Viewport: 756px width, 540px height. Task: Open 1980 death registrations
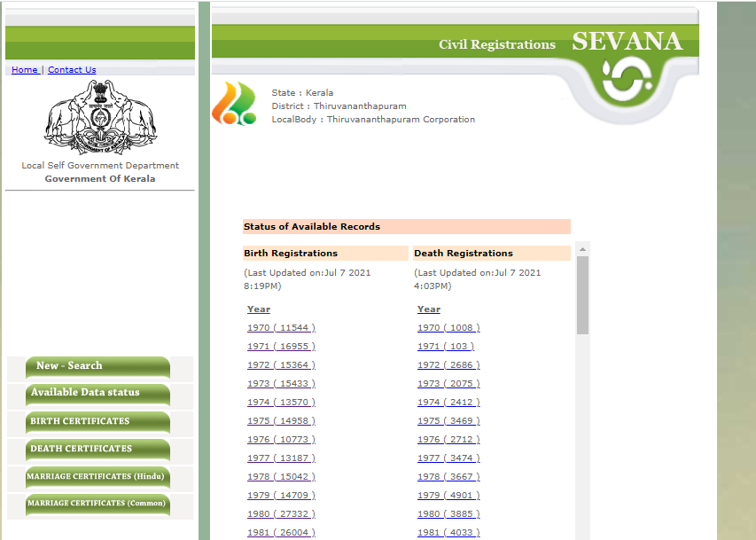448,513
